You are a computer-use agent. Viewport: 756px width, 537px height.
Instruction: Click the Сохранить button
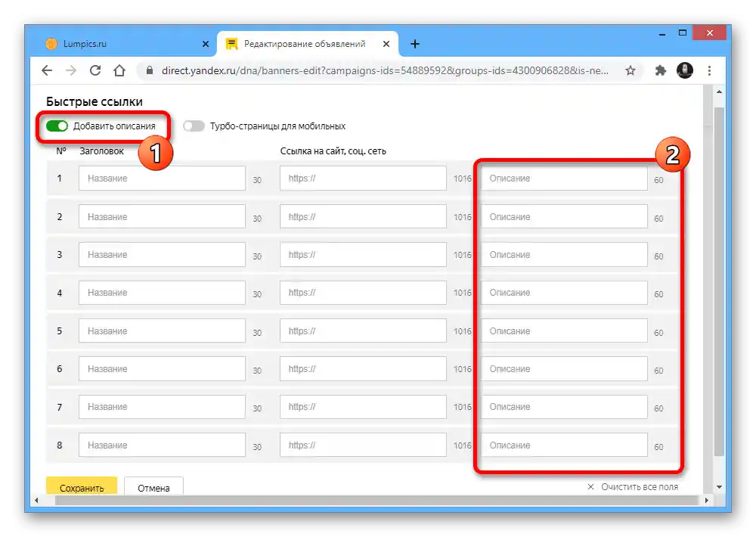(82, 486)
